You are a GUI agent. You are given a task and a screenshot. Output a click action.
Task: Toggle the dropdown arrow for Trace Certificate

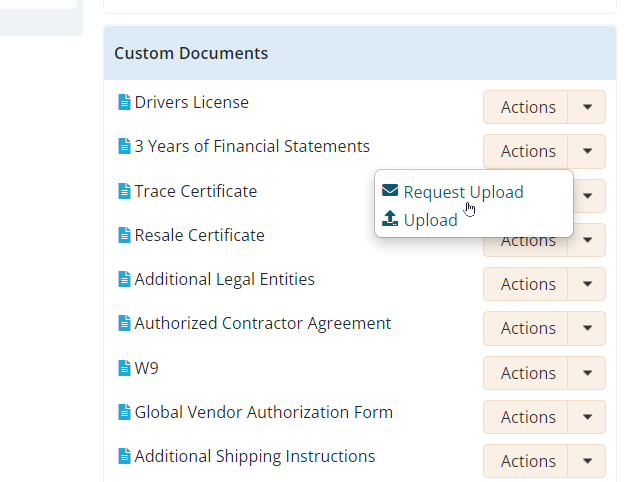tap(589, 196)
